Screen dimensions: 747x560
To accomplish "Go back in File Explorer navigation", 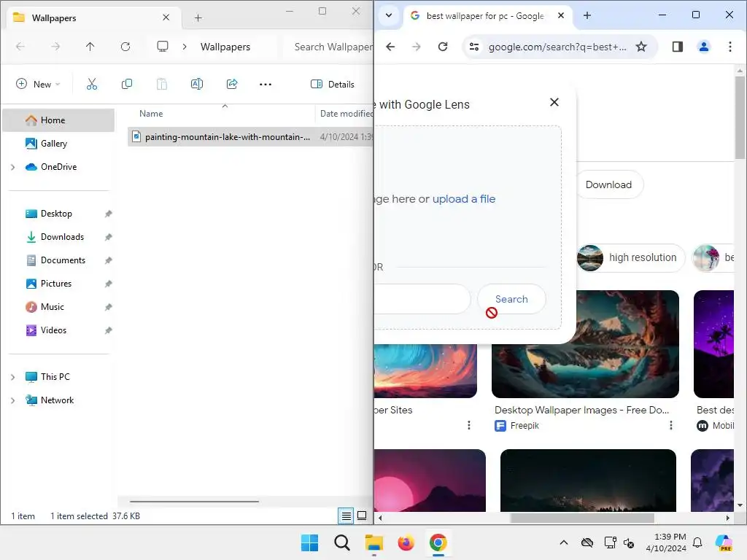I will click(x=20, y=46).
